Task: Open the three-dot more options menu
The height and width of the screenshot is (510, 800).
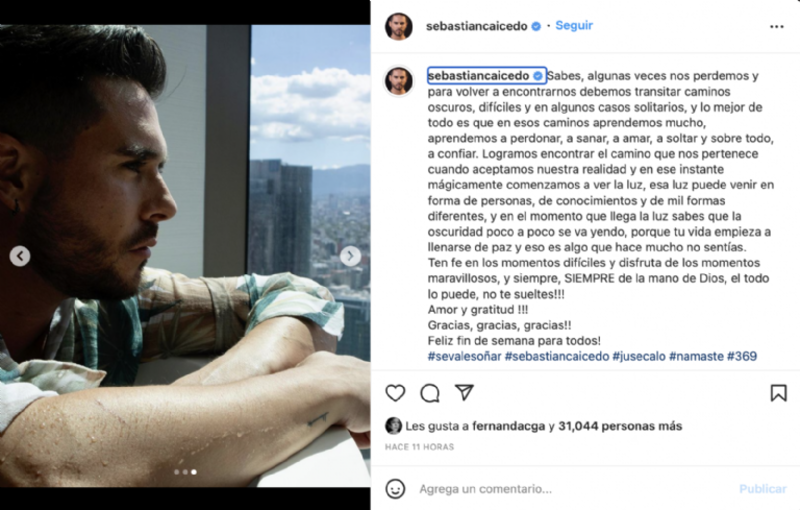Action: [x=777, y=27]
